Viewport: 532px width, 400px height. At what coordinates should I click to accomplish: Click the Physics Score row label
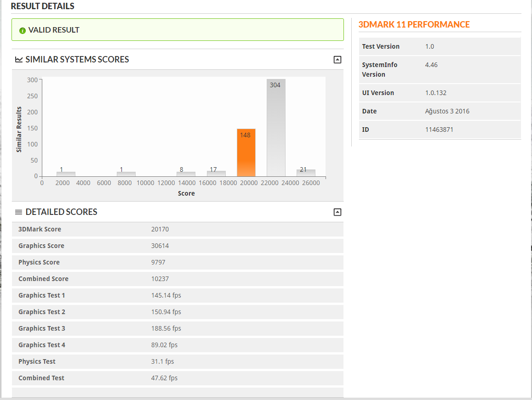click(x=39, y=262)
